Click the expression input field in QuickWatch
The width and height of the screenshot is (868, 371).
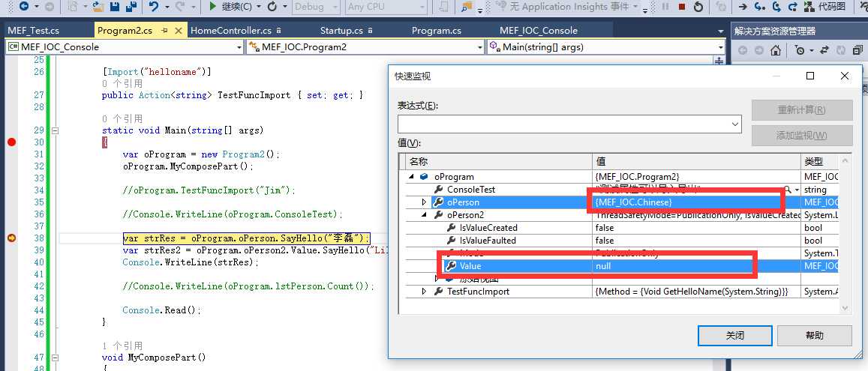tap(563, 124)
